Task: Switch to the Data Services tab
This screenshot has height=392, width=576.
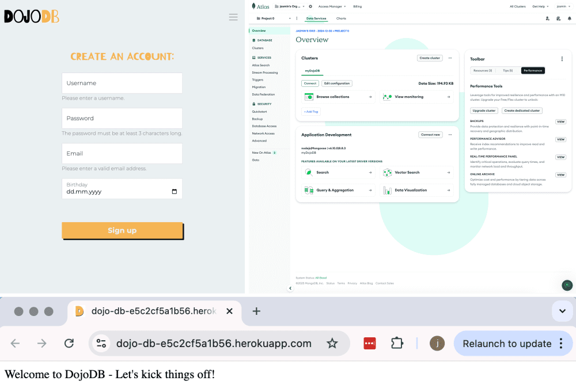Action: click(316, 18)
